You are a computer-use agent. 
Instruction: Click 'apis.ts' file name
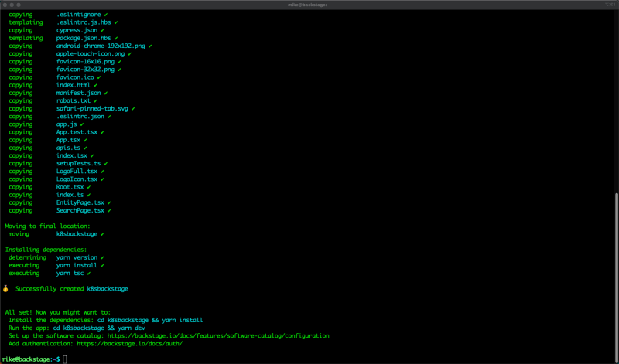[x=68, y=148]
